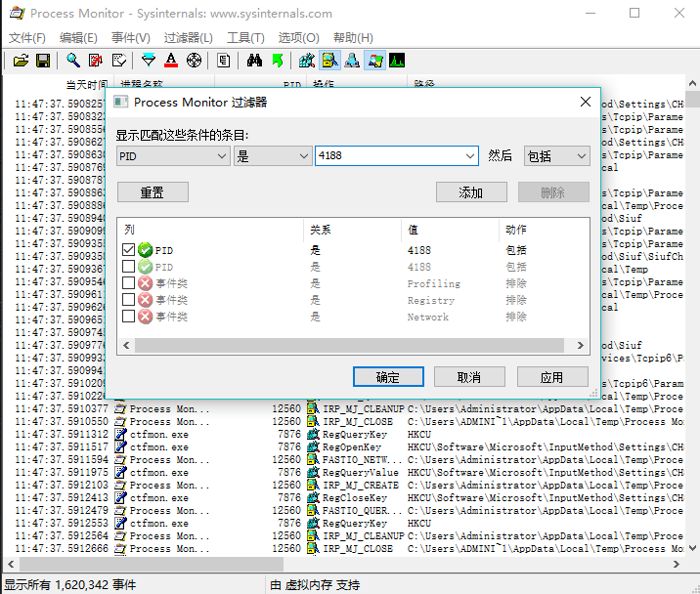Open the 工具(T) menu

click(245, 38)
